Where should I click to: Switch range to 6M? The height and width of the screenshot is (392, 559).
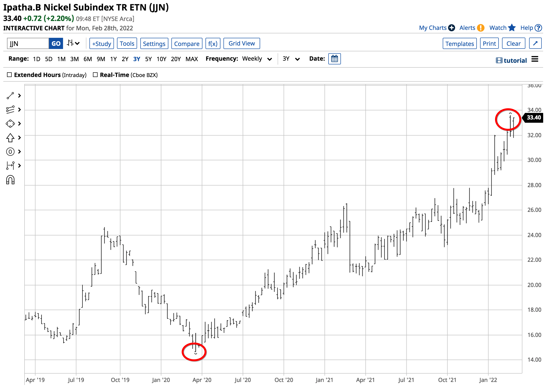(88, 59)
